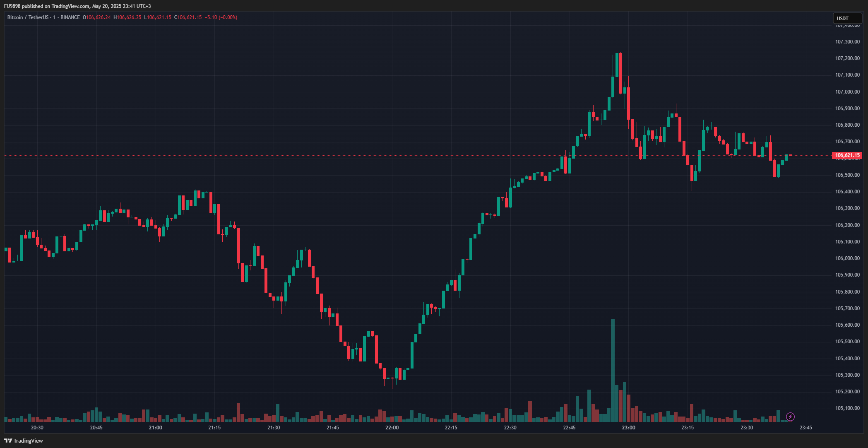Screen dimensions: 868x448
Task: Click the BINANCE exchange label in legend
Action: tap(70, 17)
